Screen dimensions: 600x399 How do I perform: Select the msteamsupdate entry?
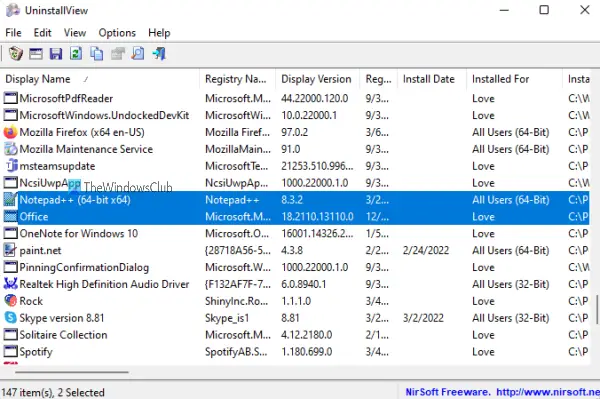[57, 166]
